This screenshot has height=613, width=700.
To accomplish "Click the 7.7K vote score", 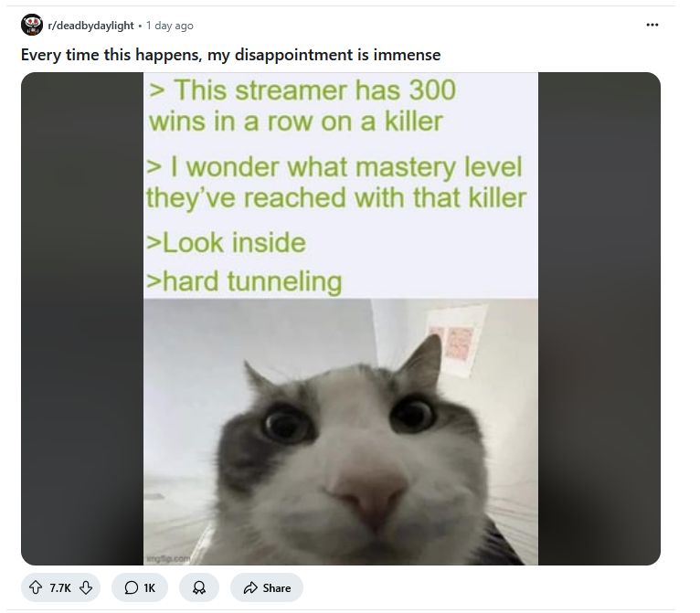I will pos(60,588).
